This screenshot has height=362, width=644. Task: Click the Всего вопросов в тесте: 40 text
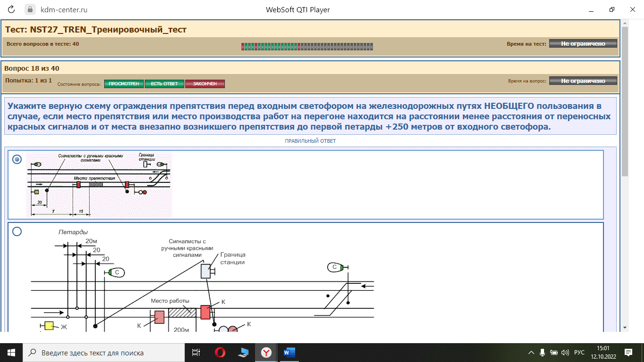pyautogui.click(x=43, y=44)
